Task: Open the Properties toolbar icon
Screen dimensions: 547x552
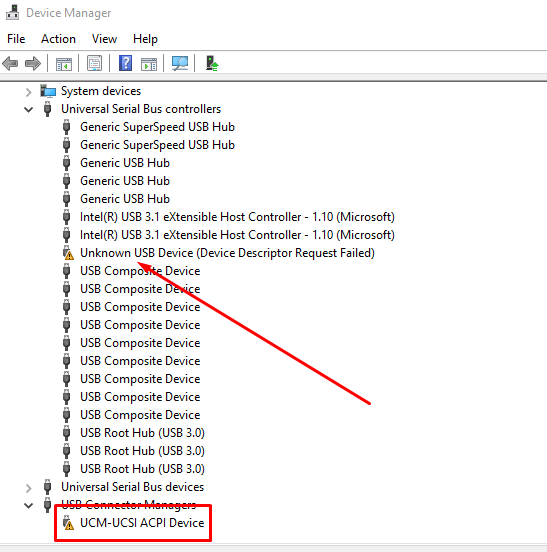Action: tap(94, 64)
